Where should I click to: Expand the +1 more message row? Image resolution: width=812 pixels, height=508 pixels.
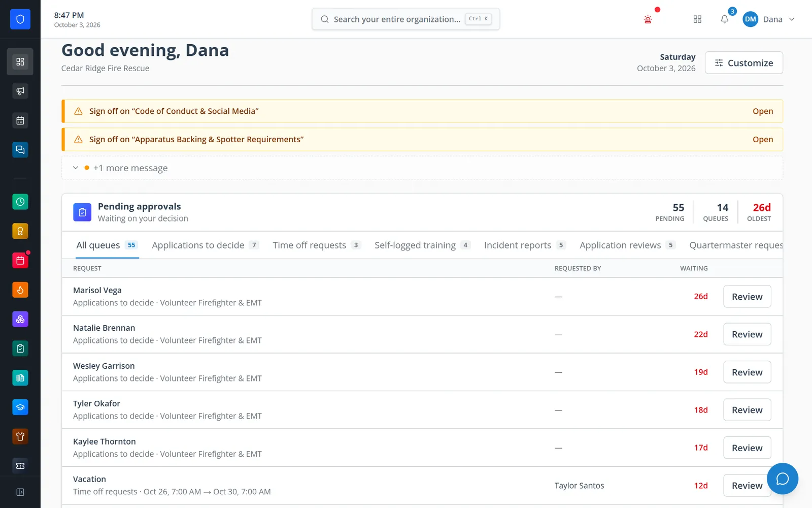tap(422, 168)
